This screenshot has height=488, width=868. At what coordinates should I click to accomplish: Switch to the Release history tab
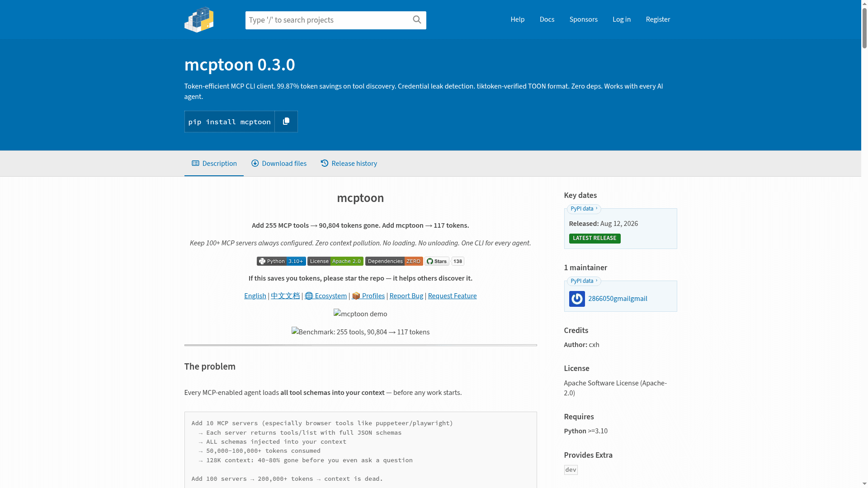[349, 164]
